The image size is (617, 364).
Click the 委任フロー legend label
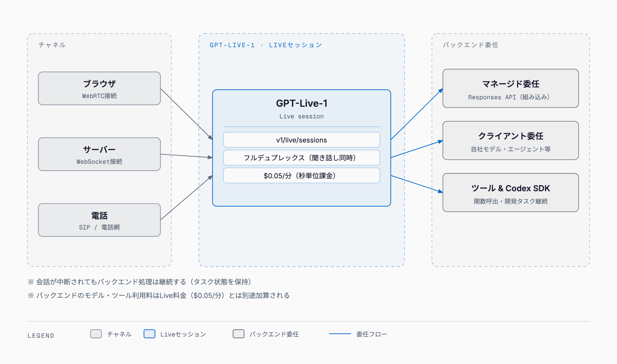(372, 334)
